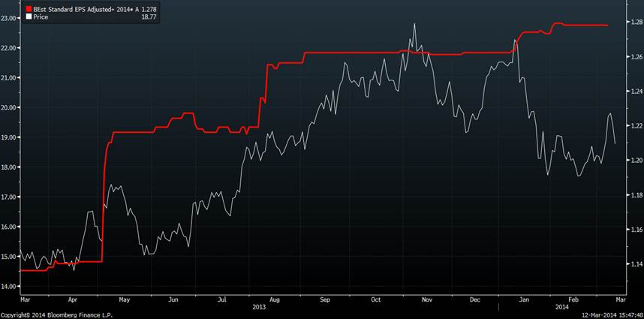
Task: Click the 14.00 label on left axis
Action: [10, 287]
